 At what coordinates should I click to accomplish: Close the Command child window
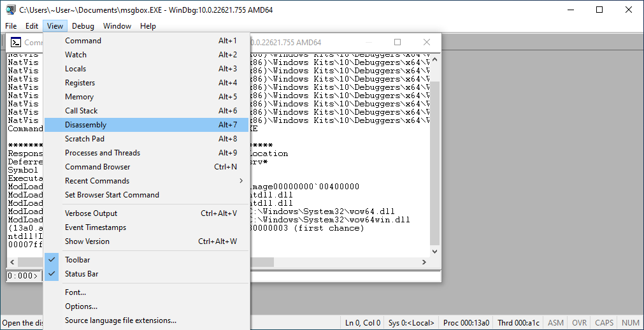tap(427, 42)
